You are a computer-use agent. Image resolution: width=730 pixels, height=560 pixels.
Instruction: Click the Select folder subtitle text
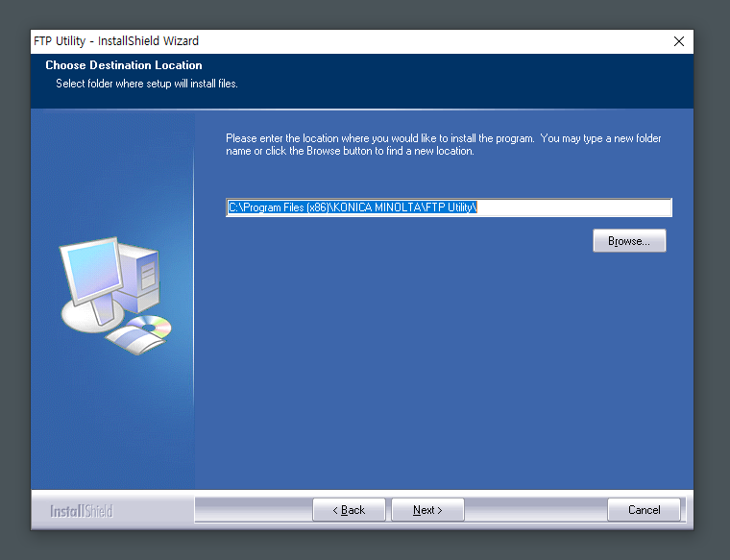coord(147,84)
